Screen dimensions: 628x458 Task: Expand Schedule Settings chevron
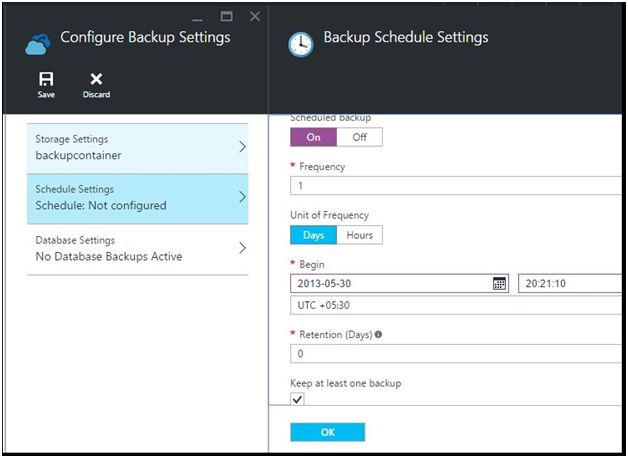pos(242,197)
